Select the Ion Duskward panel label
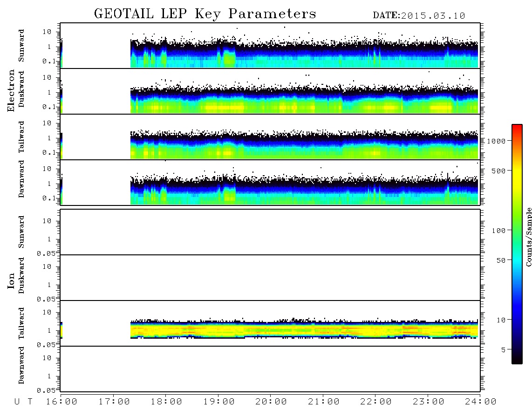 point(21,275)
